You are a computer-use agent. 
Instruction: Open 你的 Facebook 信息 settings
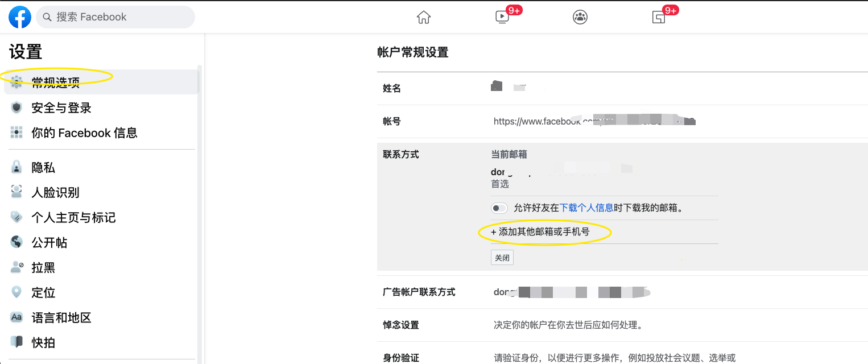pos(102,133)
